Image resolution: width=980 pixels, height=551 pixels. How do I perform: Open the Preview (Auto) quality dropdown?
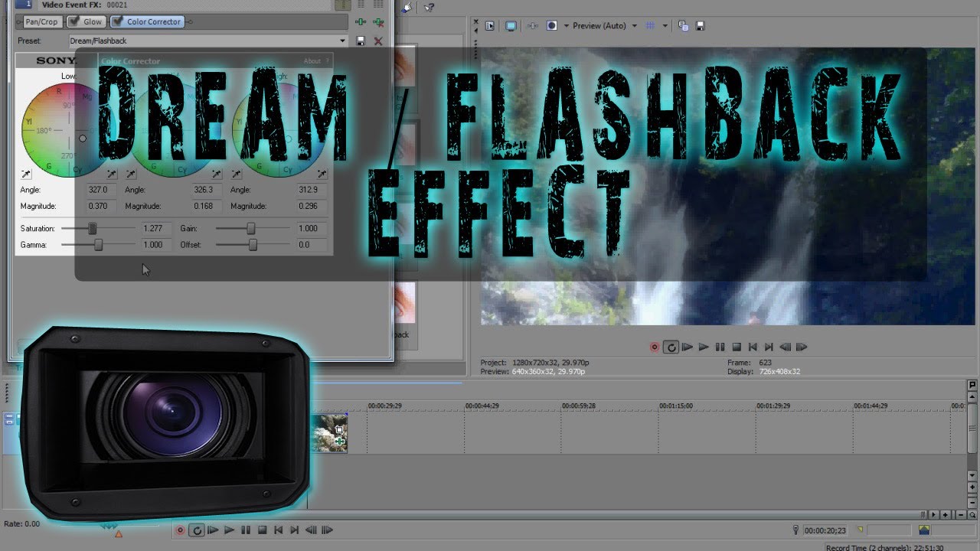(605, 26)
